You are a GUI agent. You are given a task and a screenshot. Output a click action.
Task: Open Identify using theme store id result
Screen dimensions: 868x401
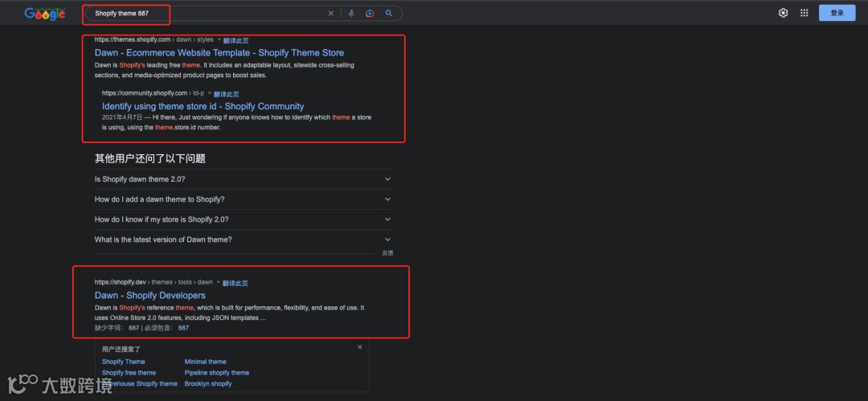pos(203,106)
